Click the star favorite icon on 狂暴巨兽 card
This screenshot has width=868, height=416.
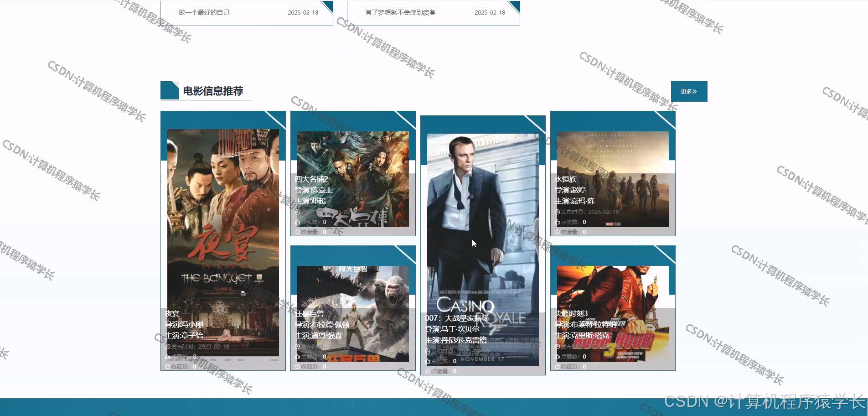click(297, 367)
